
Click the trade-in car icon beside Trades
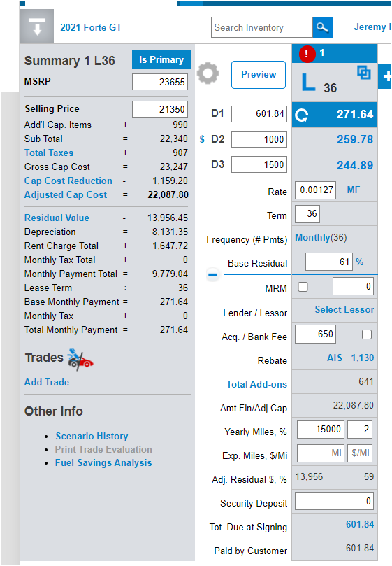80,359
